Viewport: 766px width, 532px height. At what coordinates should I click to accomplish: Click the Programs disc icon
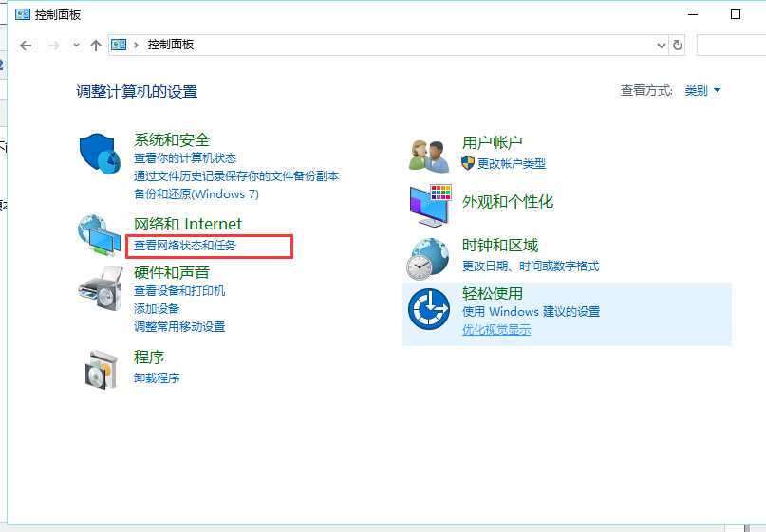102,370
